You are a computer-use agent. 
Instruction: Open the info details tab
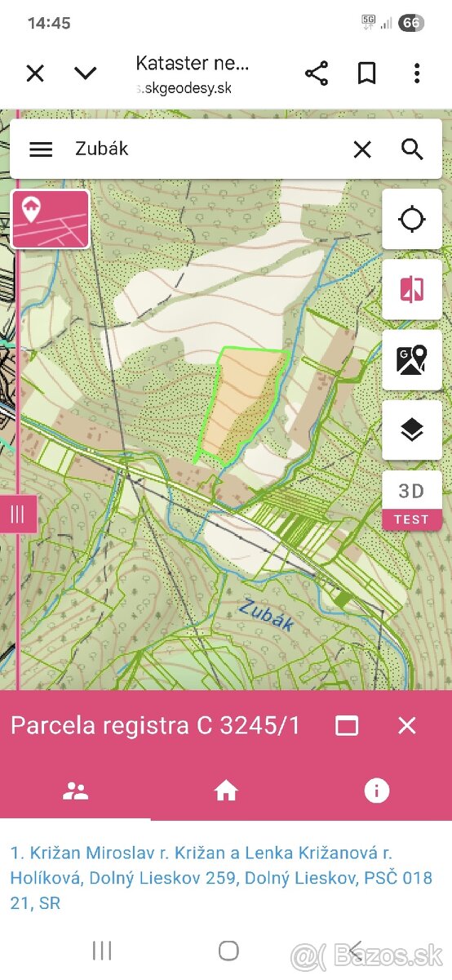tap(377, 791)
